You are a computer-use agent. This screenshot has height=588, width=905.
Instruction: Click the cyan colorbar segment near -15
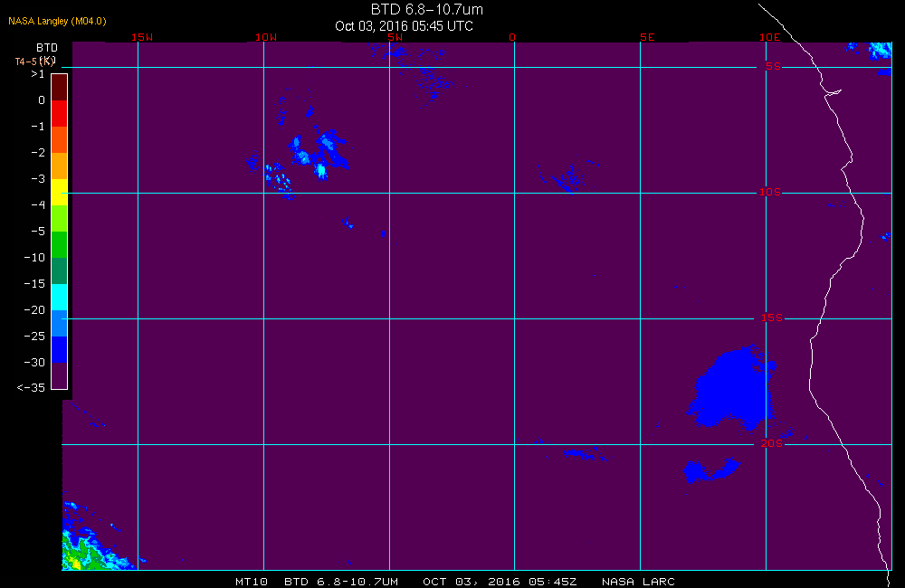[x=60, y=298]
